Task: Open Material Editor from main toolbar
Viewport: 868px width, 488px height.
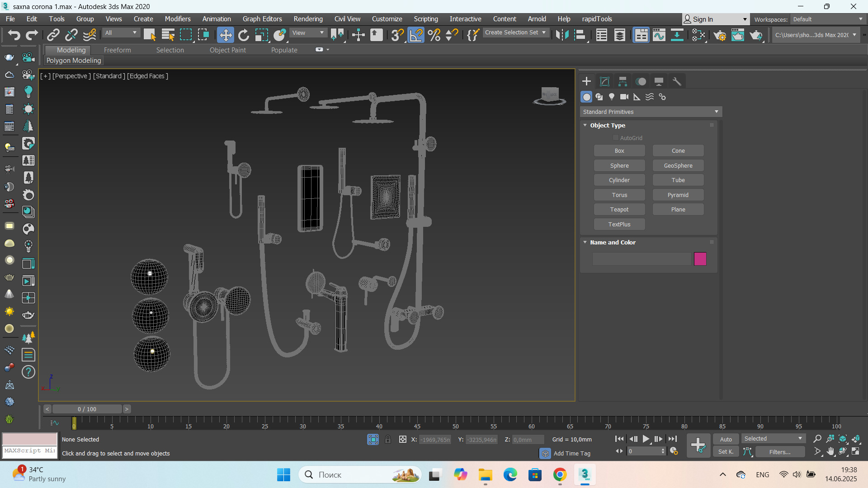Action: tap(698, 35)
